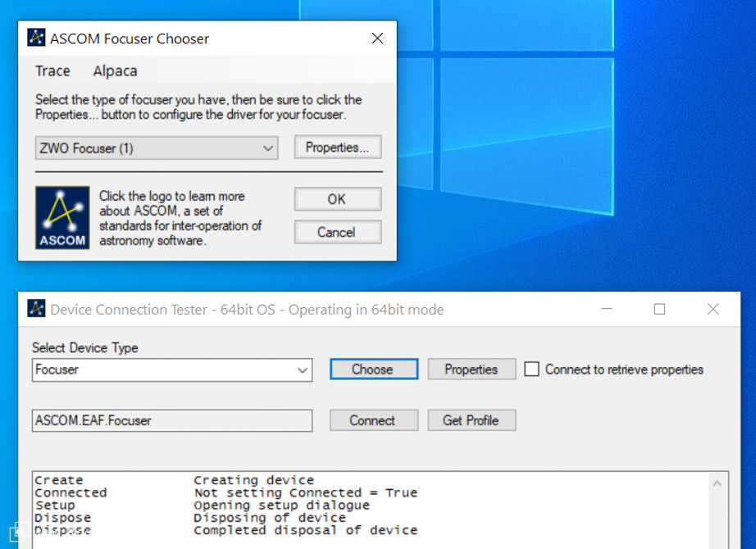Open the Alpaca menu
Screen dimensions: 756x549
pos(116,70)
